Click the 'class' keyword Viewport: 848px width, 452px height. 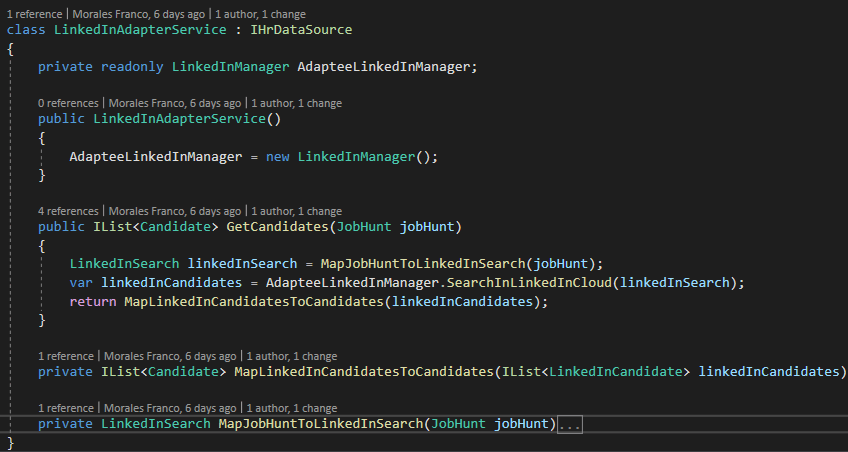point(26,29)
